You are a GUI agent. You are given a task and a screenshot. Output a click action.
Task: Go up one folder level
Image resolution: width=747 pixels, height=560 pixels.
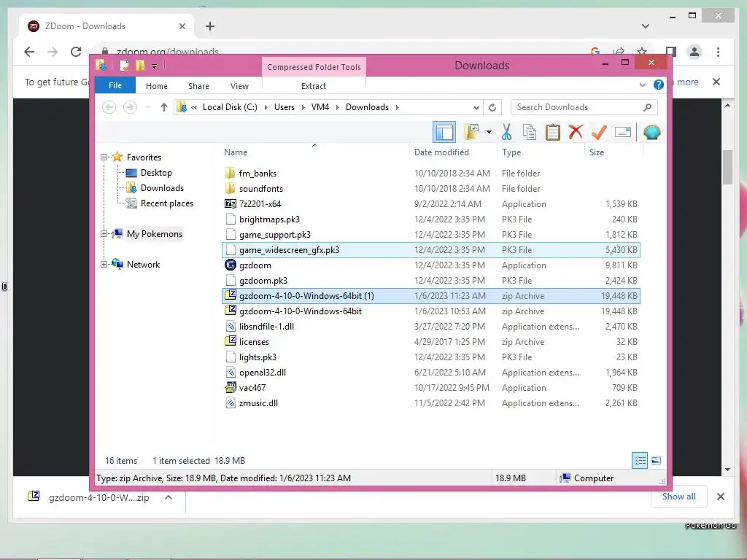[164, 107]
